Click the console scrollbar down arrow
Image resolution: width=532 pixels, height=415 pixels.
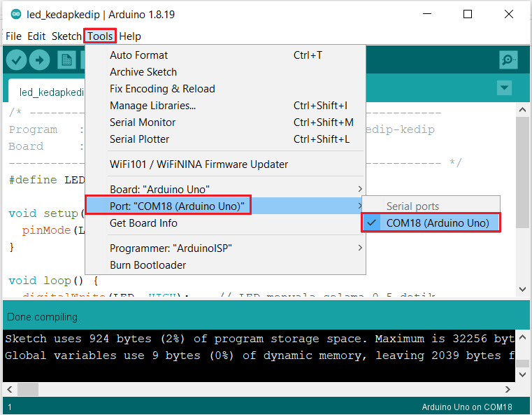pyautogui.click(x=522, y=374)
